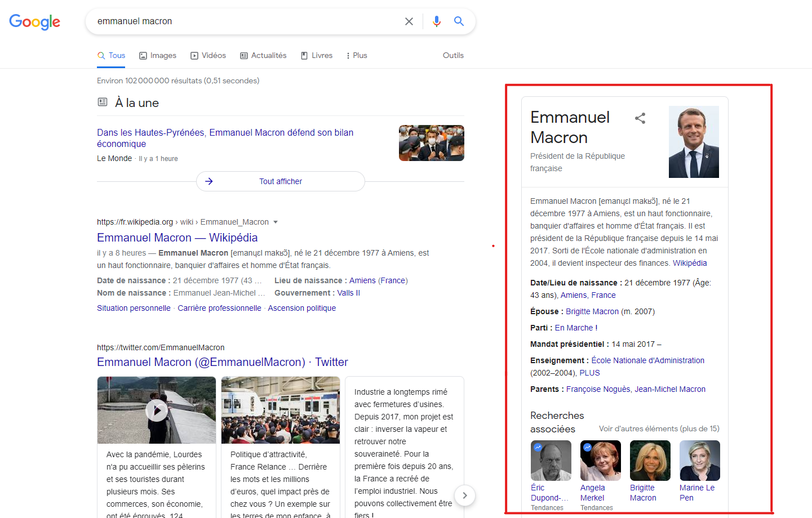
Task: Open the Valls link under Gouvernement
Action: (349, 293)
